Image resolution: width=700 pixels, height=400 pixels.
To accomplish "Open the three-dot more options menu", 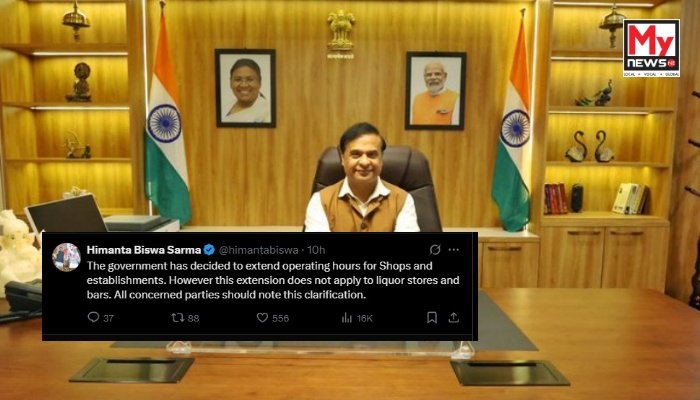I will (x=454, y=250).
